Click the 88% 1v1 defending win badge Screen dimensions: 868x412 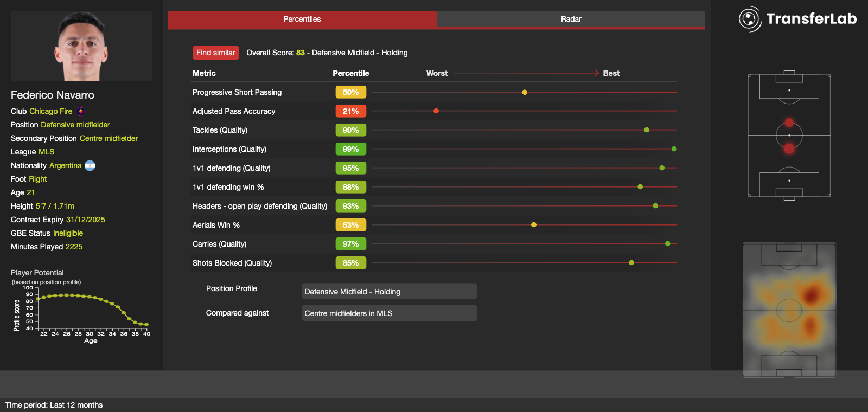[351, 187]
